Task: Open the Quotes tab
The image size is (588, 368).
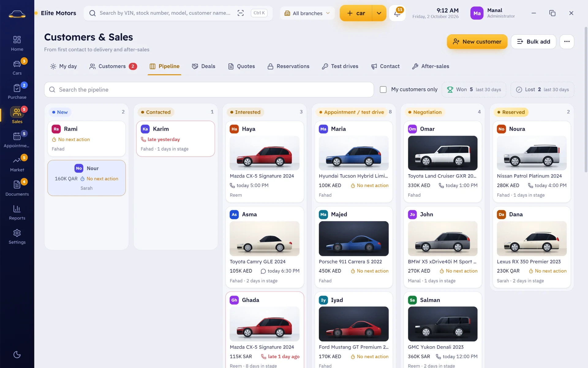Action: pos(242,66)
